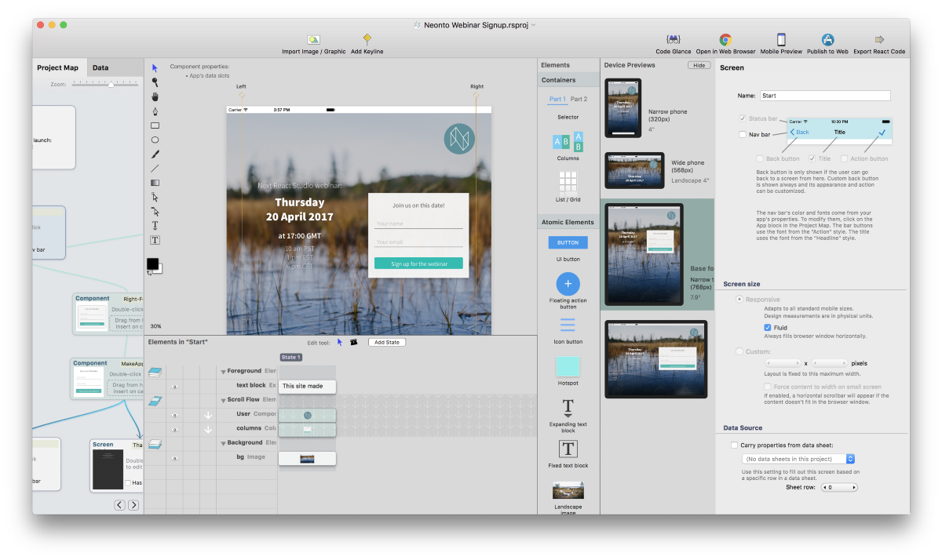
Task: Click Import Image / Graphic icon
Action: pyautogui.click(x=313, y=39)
